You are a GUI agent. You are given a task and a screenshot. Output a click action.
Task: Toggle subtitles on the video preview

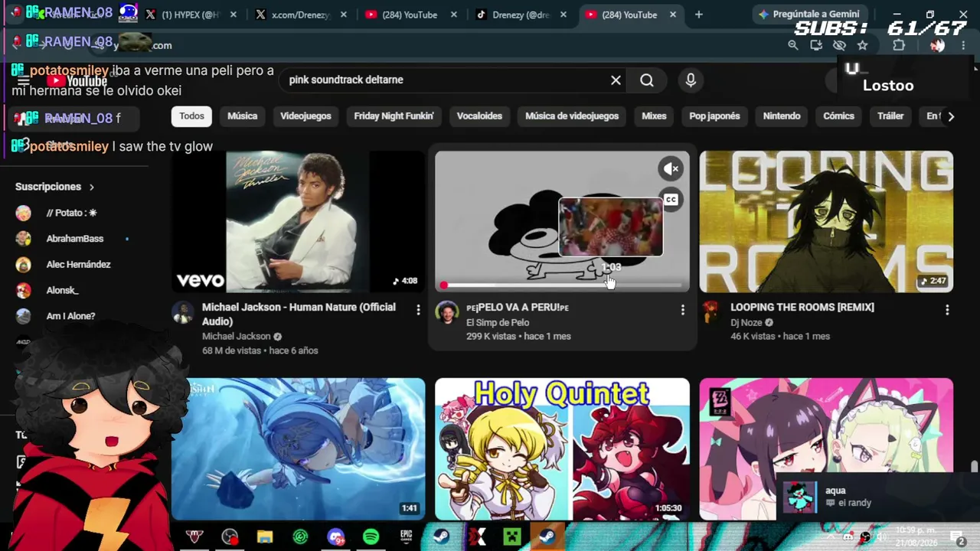pos(671,200)
